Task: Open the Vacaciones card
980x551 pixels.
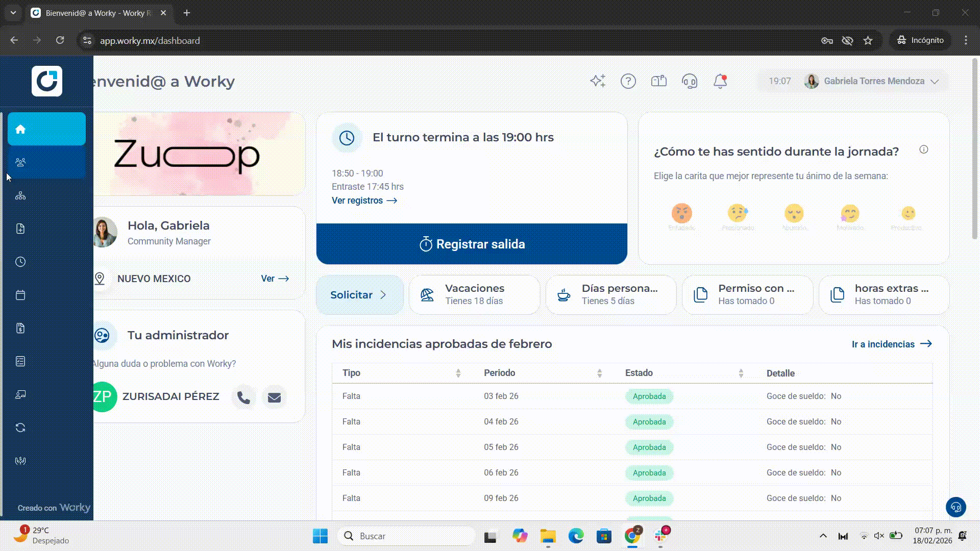Action: coord(474,295)
